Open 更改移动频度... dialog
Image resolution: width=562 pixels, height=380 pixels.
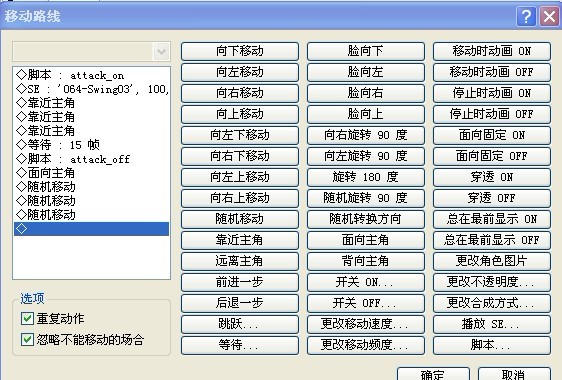(366, 345)
